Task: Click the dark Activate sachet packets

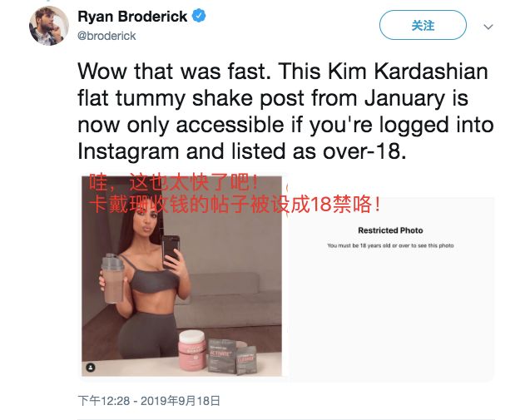Action: [x=231, y=356]
